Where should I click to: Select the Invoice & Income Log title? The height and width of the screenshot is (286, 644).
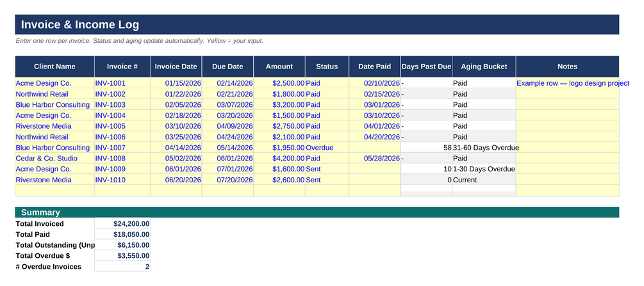[80, 24]
